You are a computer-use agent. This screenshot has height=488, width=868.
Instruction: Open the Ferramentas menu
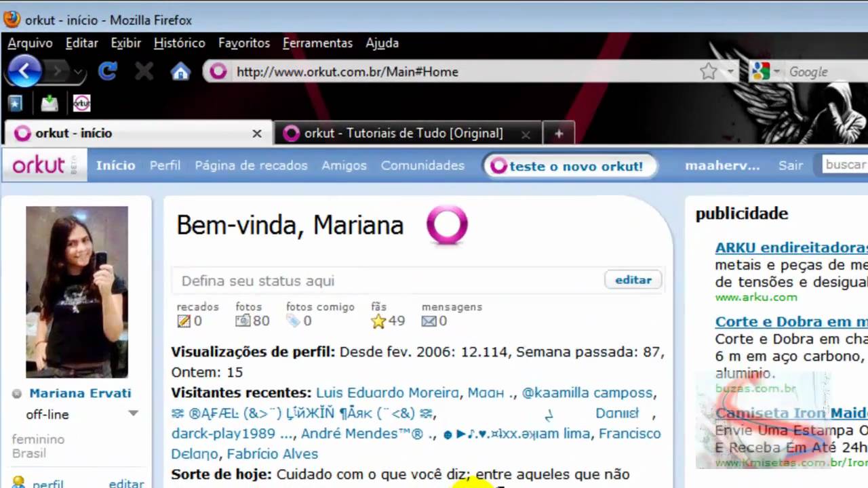(x=317, y=43)
